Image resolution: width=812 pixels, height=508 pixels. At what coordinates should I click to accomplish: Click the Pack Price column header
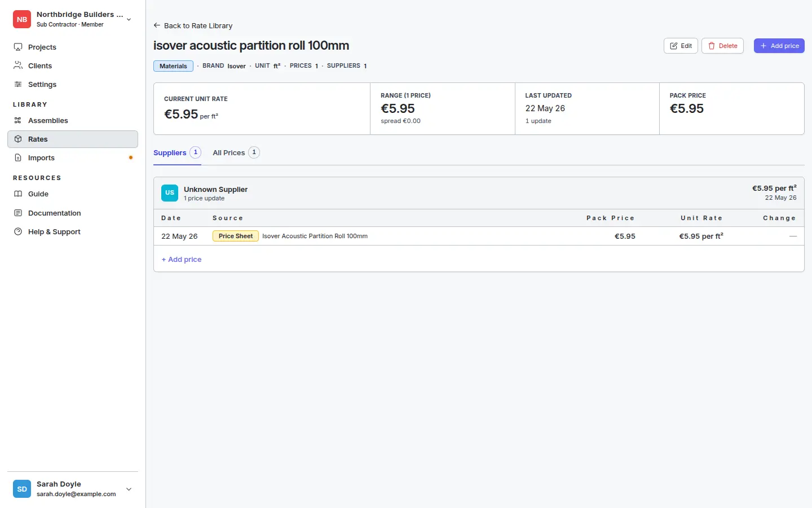click(x=611, y=218)
